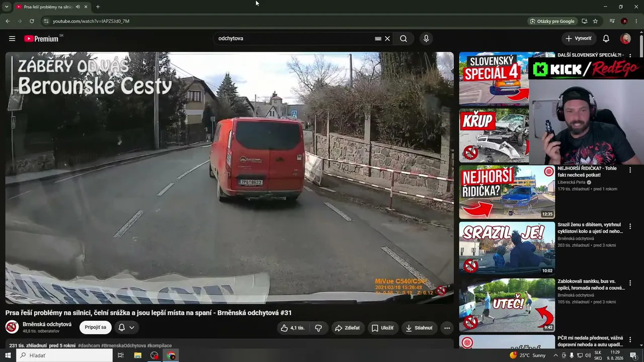
Task: Open the KŘUP crash video thumbnail
Action: coord(494,135)
